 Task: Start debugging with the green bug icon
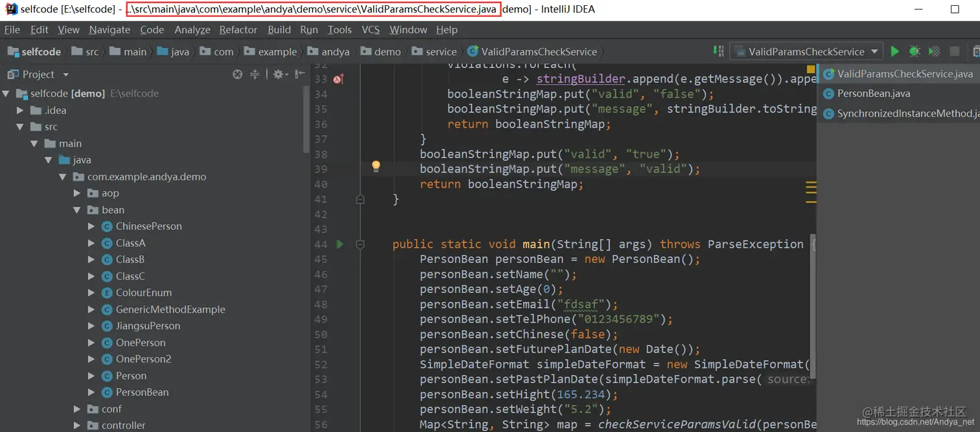[x=915, y=51]
